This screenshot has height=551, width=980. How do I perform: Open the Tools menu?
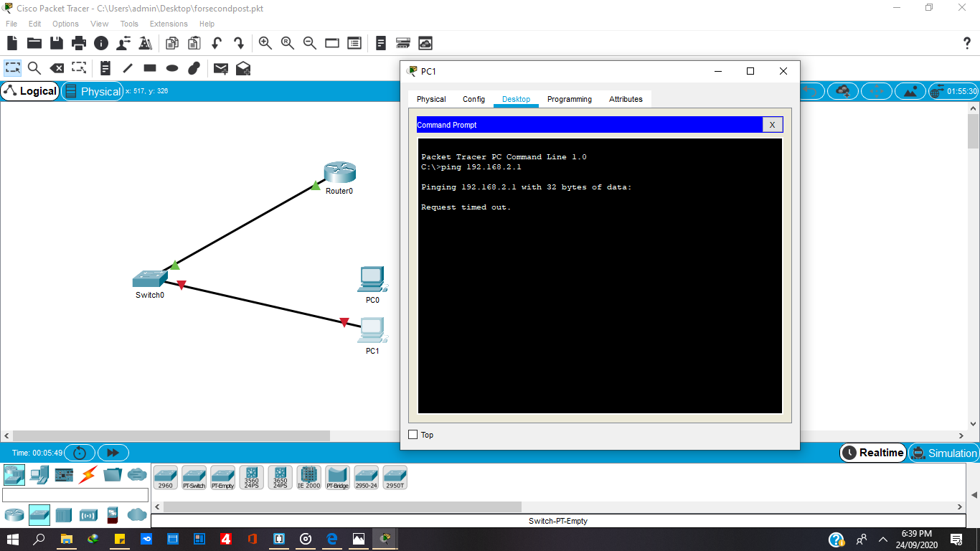pyautogui.click(x=129, y=24)
